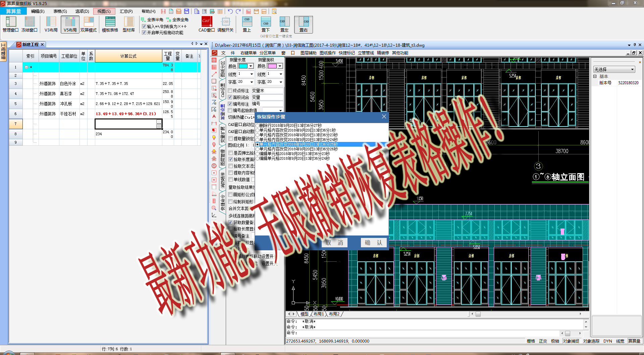Select the 删除行 13时36分27秒 restore step
This screenshot has width=644, height=355.
pyautogui.click(x=289, y=125)
